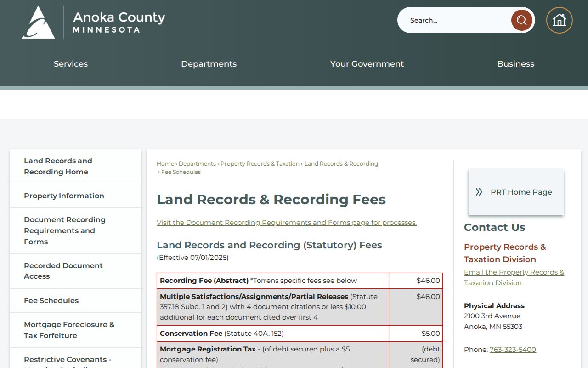
Task: Open Mortgage Foreclosure & Tax Forfeiture
Action: (75, 330)
